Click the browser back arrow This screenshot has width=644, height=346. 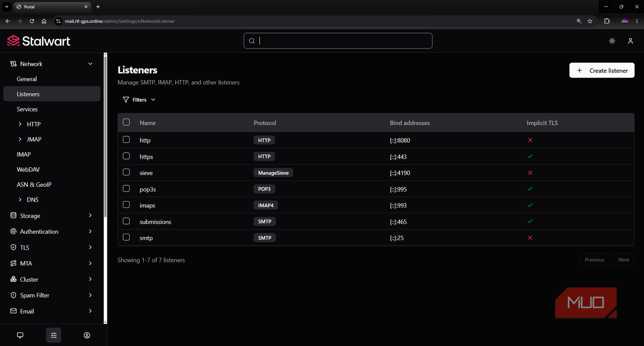pos(8,21)
